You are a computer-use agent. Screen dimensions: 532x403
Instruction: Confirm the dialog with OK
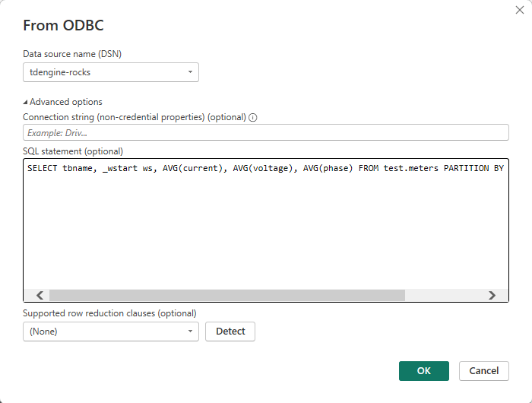click(423, 370)
